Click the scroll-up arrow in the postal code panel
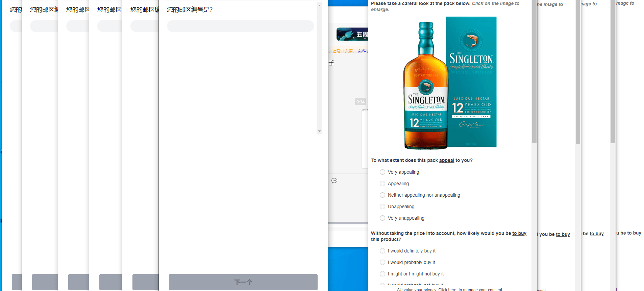Viewport: 644px width, 291px height. (x=319, y=5)
